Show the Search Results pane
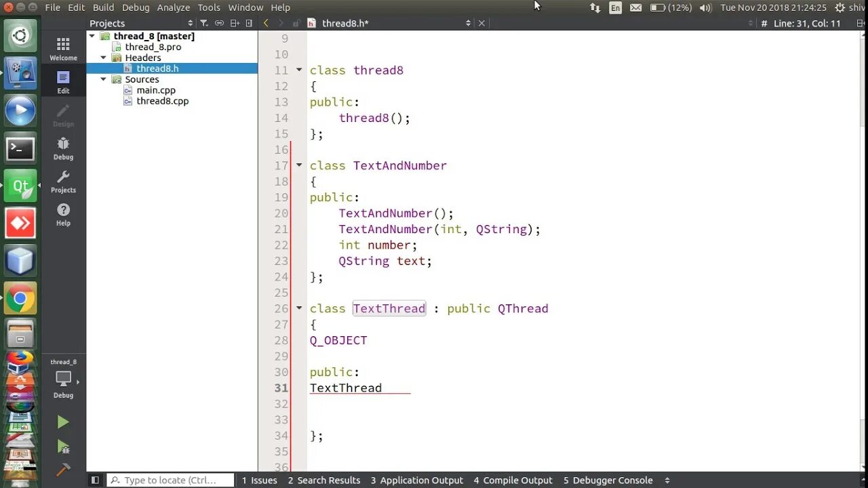 pyautogui.click(x=324, y=480)
